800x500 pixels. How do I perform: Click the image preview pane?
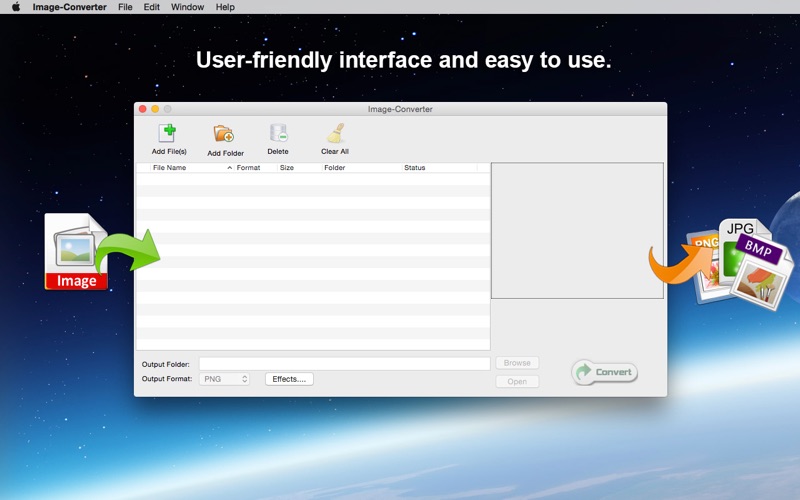pyautogui.click(x=577, y=231)
